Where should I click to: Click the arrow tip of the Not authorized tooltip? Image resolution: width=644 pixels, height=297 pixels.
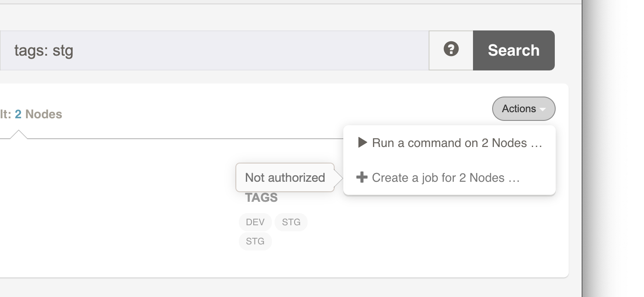(340, 177)
